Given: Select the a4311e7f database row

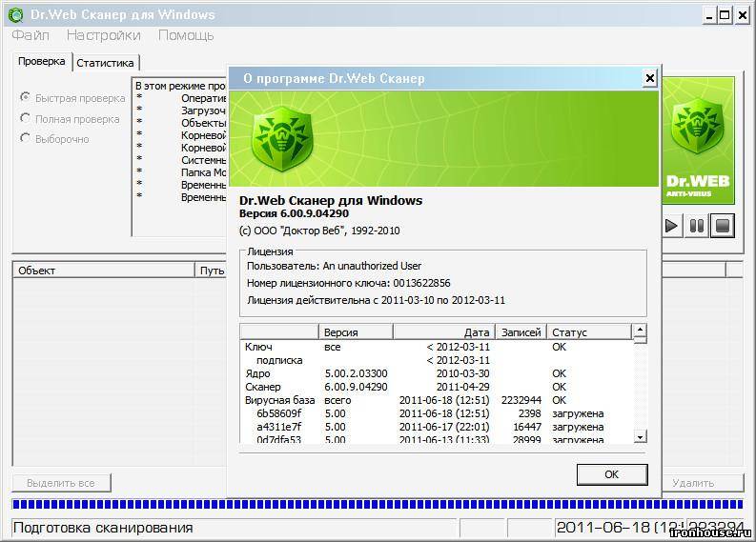Looking at the screenshot, I should [x=437, y=427].
